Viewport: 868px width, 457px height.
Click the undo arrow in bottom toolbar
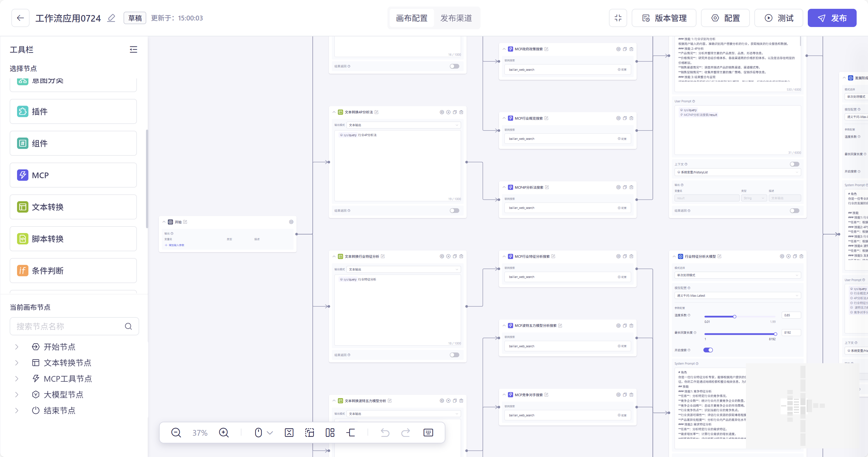(385, 433)
